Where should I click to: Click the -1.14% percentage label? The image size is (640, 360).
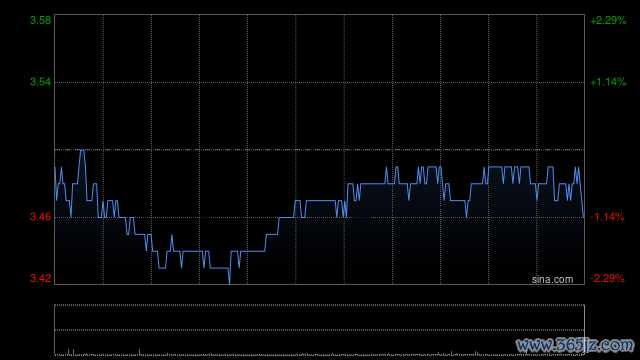[x=607, y=217]
